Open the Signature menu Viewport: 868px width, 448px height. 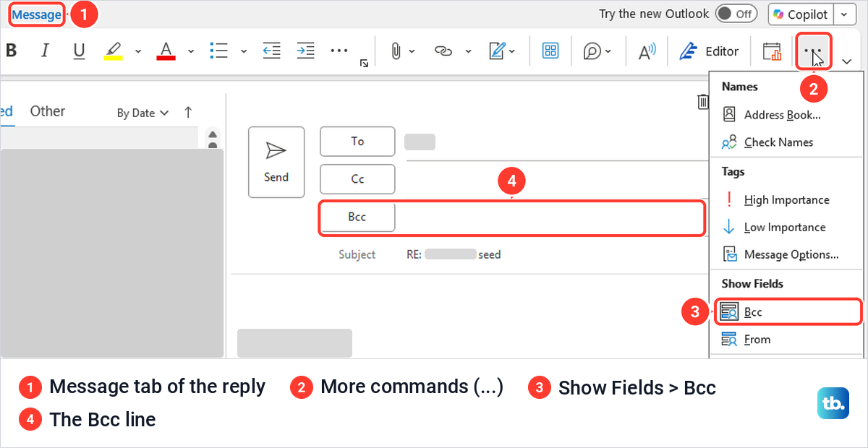501,51
